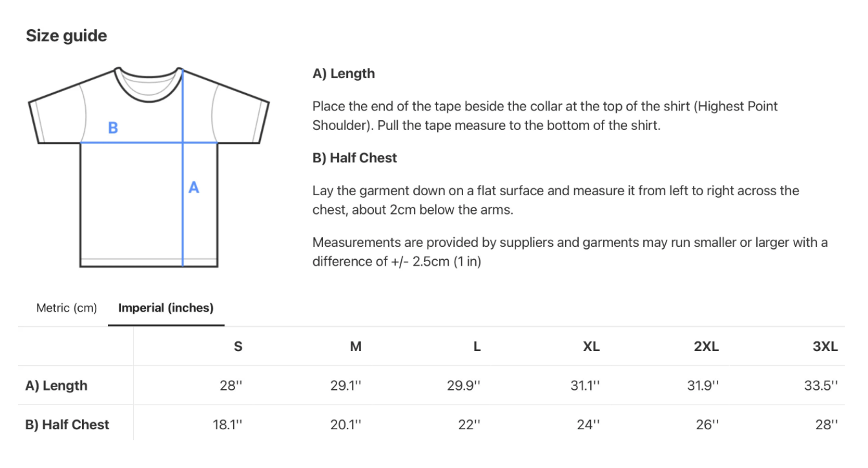Click the XL size column header

coord(591,346)
